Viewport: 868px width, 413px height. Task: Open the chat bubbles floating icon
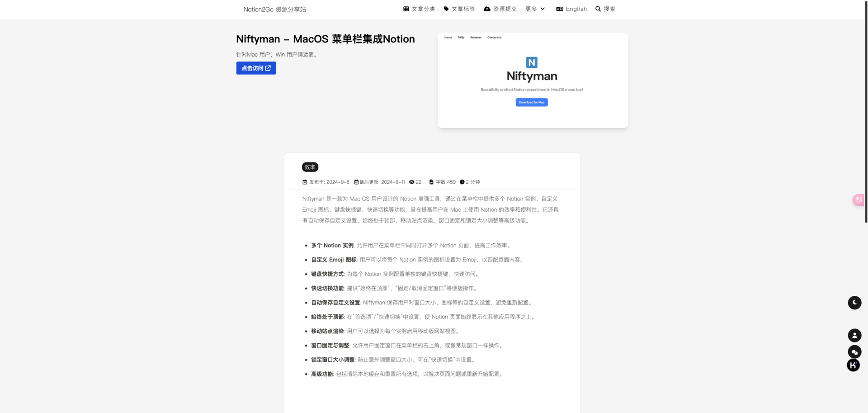(x=854, y=352)
